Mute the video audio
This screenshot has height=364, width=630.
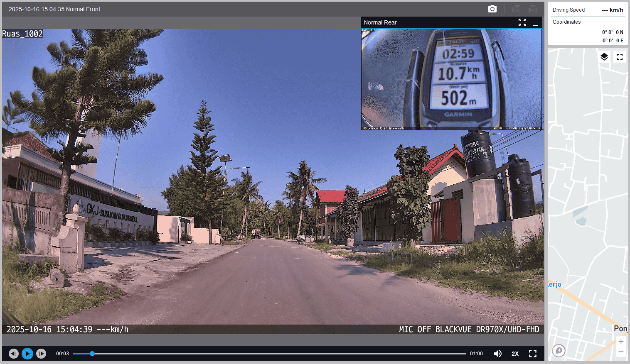point(497,354)
